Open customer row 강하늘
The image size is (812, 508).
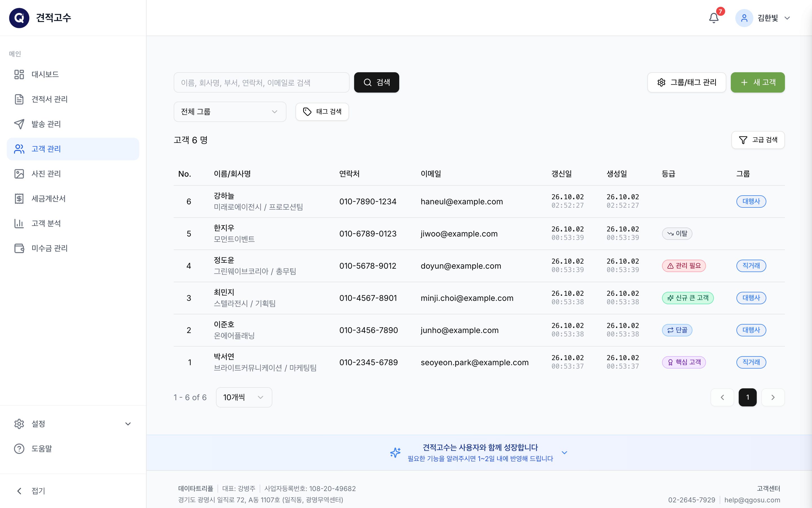(479, 202)
